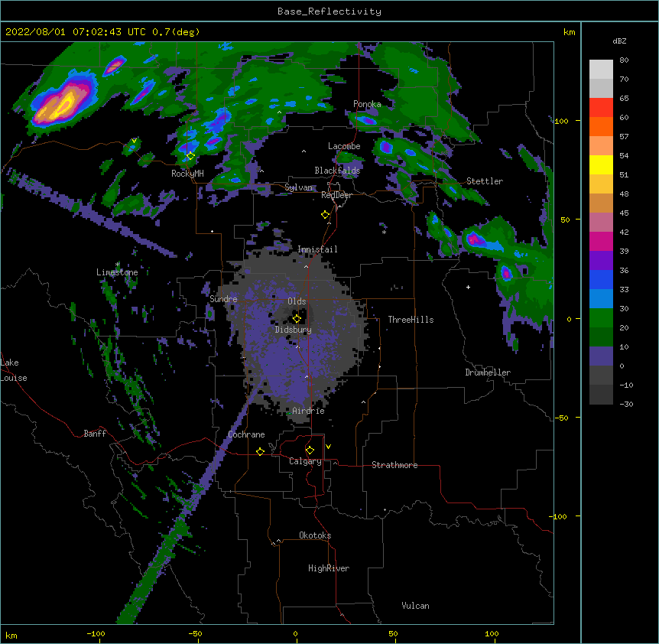This screenshot has width=659, height=644.
Task: Click the km unit label beside the timestamp row
Action: point(569,32)
